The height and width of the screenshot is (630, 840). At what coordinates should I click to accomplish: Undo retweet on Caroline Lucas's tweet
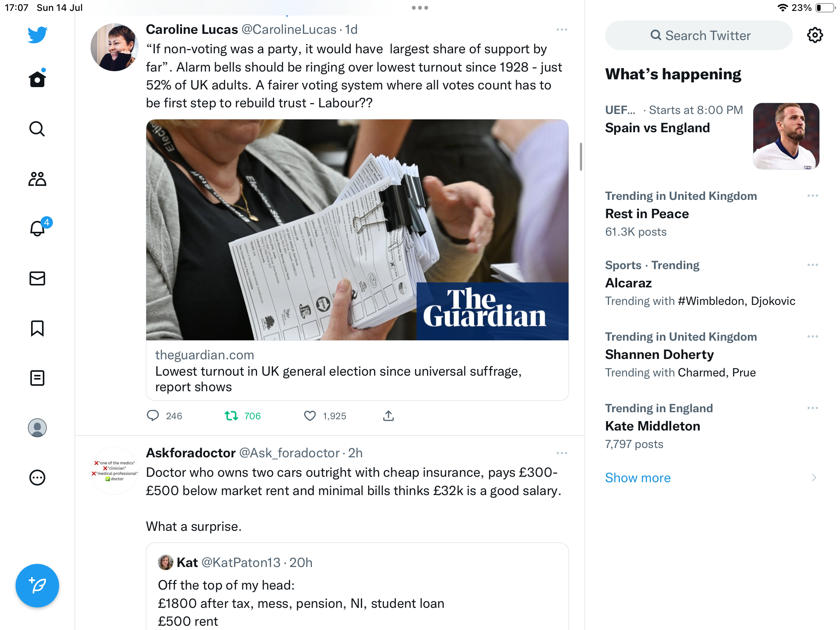(232, 416)
